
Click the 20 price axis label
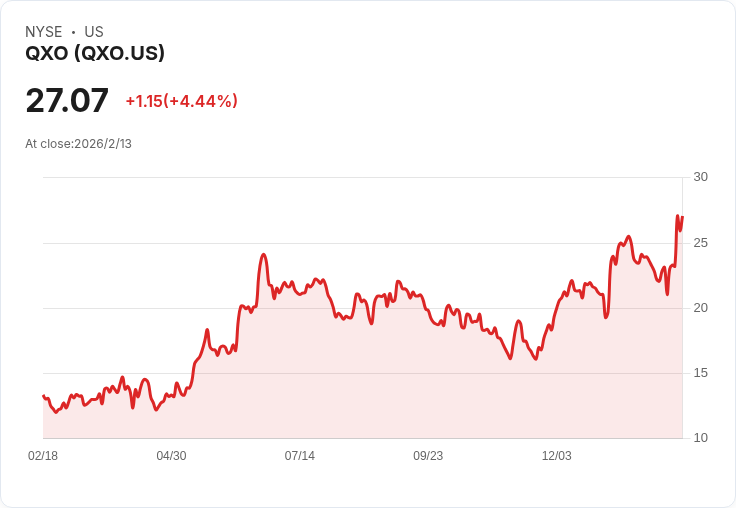(700, 308)
